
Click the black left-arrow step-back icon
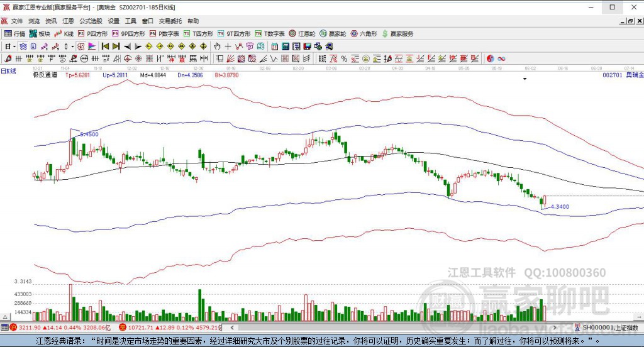127,47
